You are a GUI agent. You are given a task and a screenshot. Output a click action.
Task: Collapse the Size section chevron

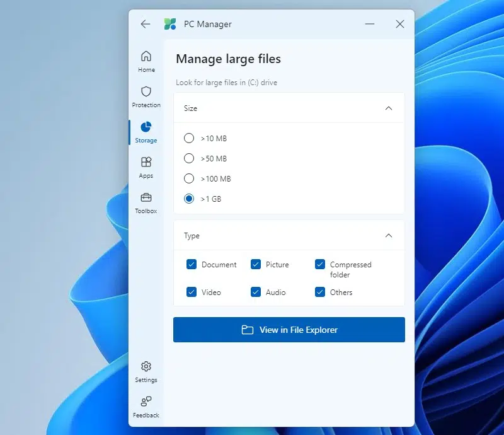[389, 108]
